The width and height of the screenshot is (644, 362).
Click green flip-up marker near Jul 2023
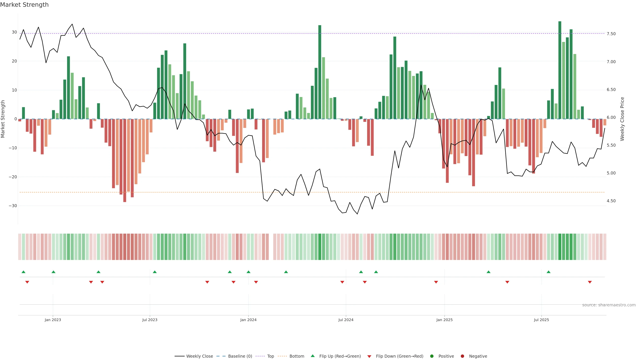[x=155, y=272]
